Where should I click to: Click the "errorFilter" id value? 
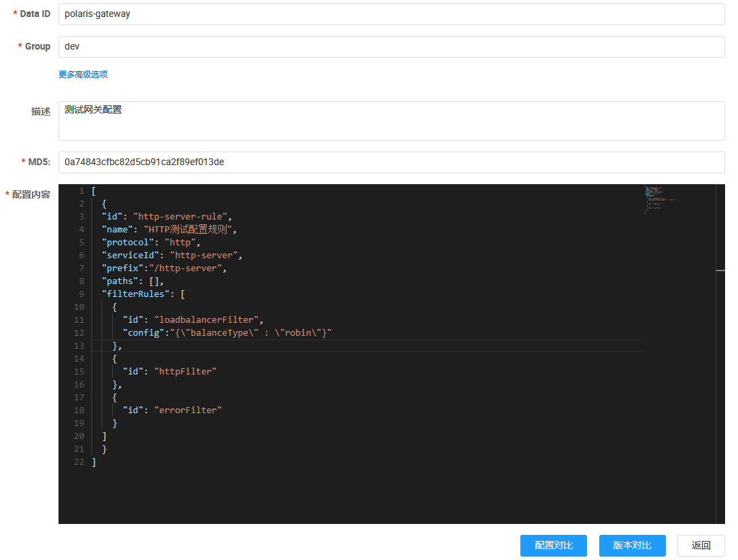tap(188, 410)
